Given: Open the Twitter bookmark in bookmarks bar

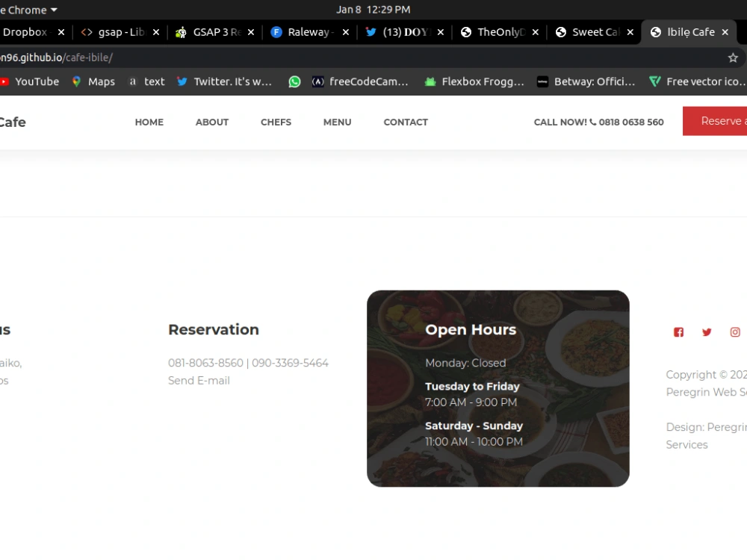Looking at the screenshot, I should pyautogui.click(x=224, y=81).
